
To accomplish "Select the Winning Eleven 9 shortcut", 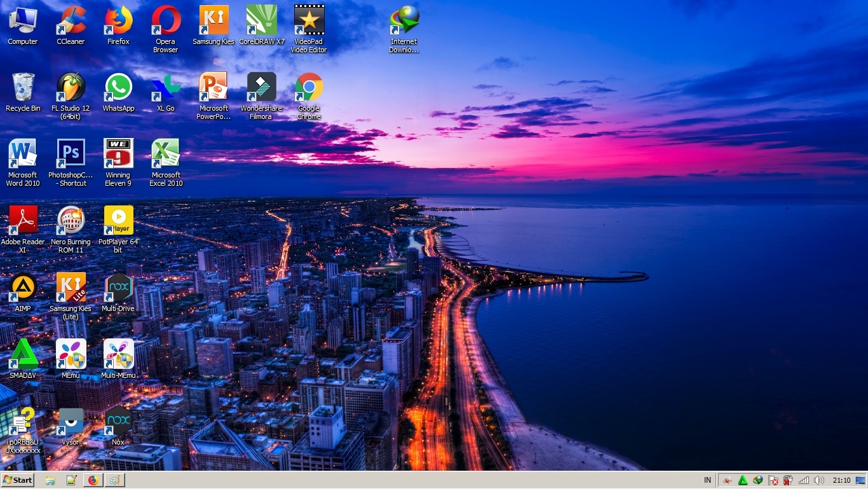I will [118, 155].
